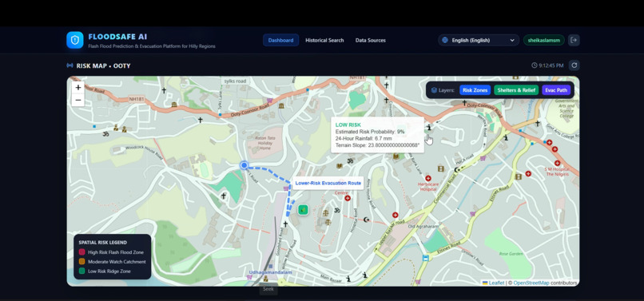Click the Seek button below the map
This screenshot has height=301, width=644.
[268, 289]
